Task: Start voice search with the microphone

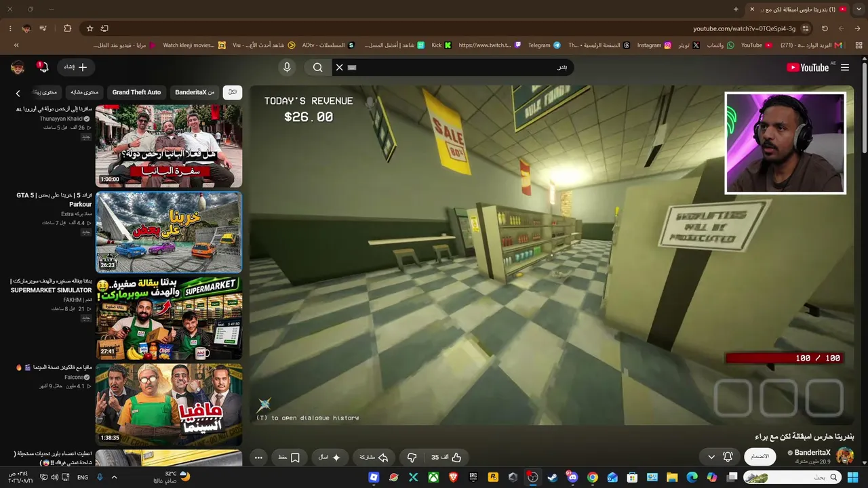Action: point(287,67)
